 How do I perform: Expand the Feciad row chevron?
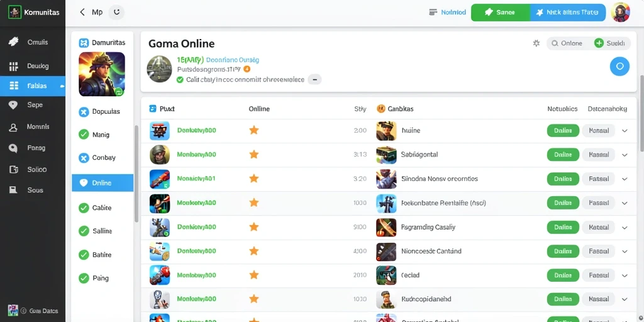click(x=625, y=275)
